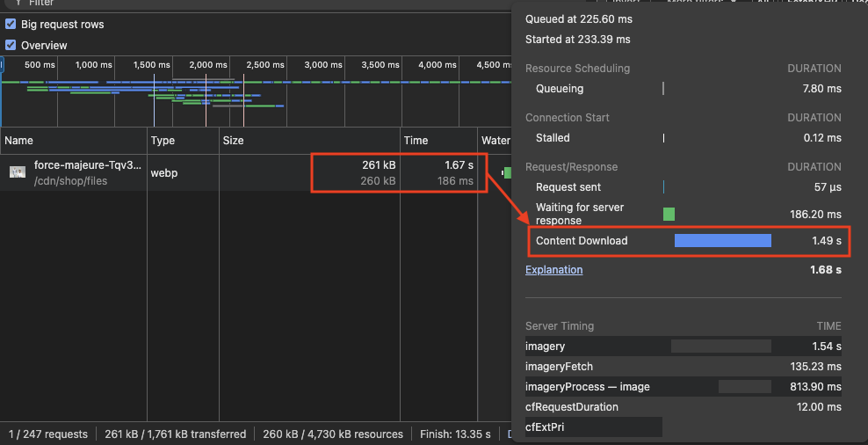Screen dimensions: 868x445
Task: Click the 1,500 ms overview timeline marker
Action: click(x=151, y=65)
